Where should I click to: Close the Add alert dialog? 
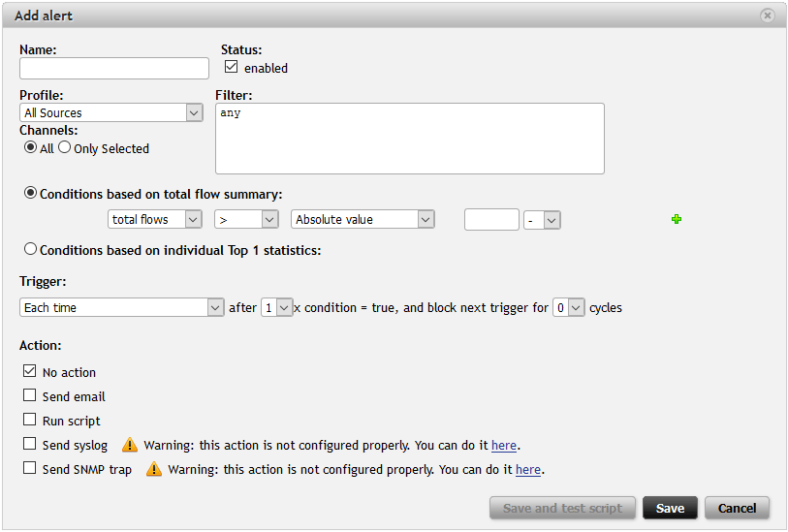[x=768, y=16]
